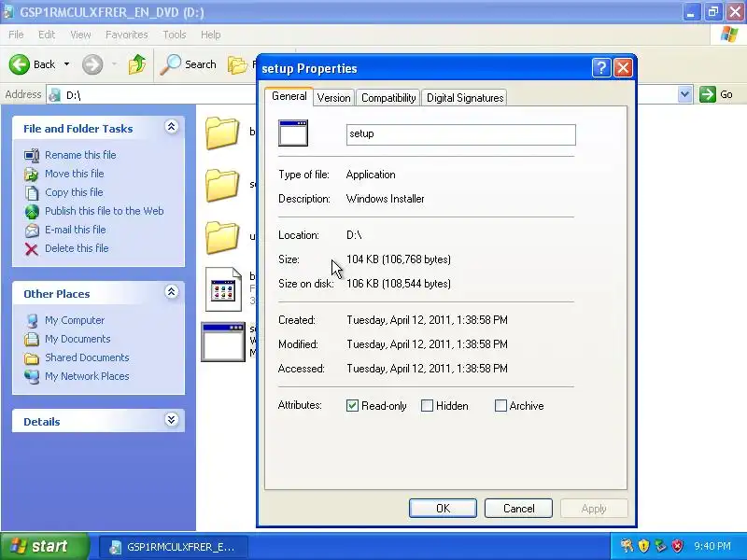Check the Archive attribute checkbox
This screenshot has width=747, height=560.
(500, 406)
